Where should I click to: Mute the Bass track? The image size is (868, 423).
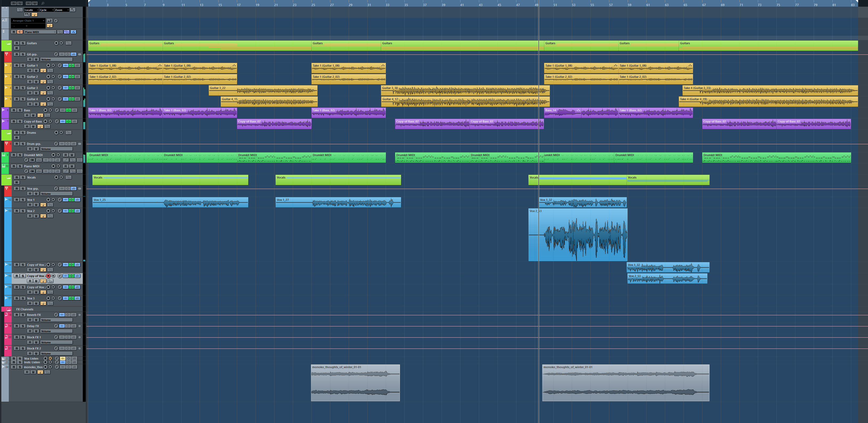14,110
